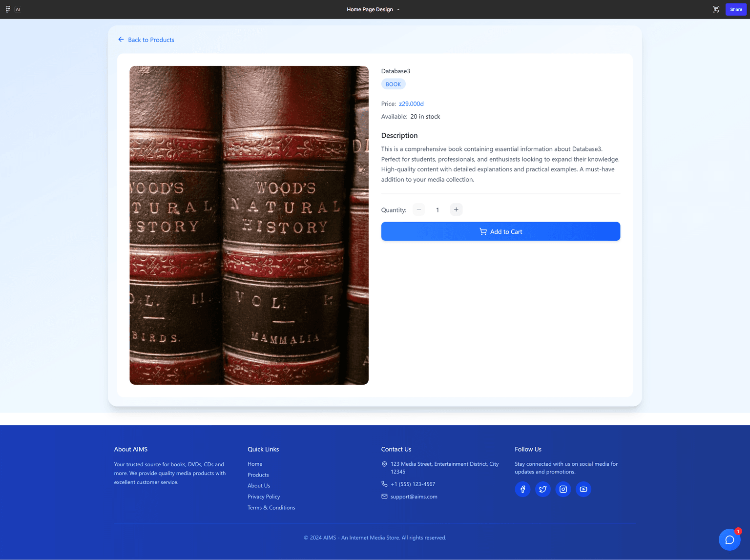The height and width of the screenshot is (560, 750).
Task: Open the Facebook social icon
Action: coord(522,489)
